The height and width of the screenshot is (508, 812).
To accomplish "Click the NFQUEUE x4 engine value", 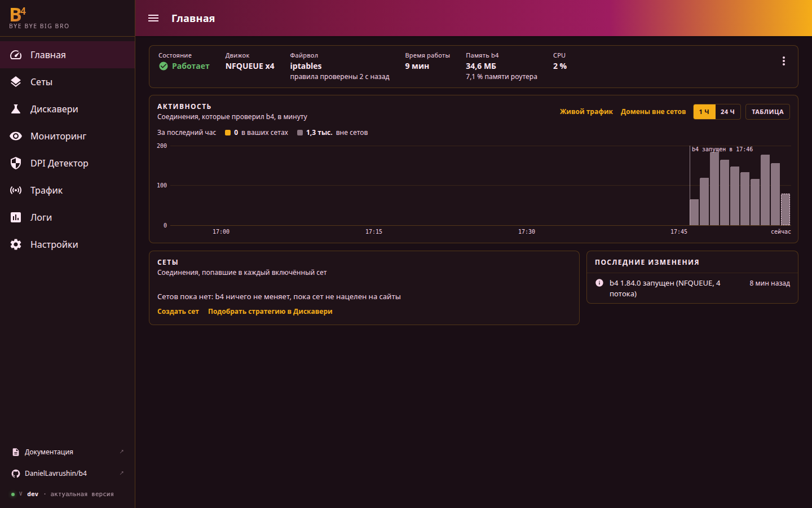I will [250, 66].
